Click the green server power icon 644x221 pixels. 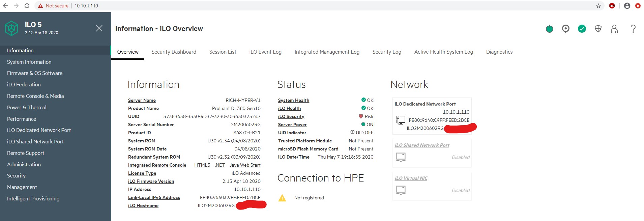click(x=550, y=29)
